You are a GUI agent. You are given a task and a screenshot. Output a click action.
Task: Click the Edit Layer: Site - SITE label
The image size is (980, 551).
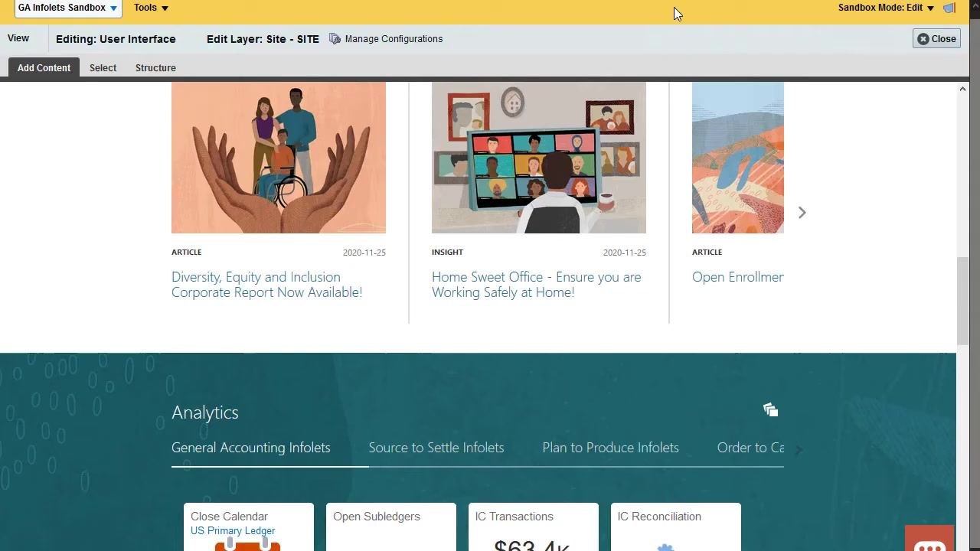pyautogui.click(x=263, y=39)
